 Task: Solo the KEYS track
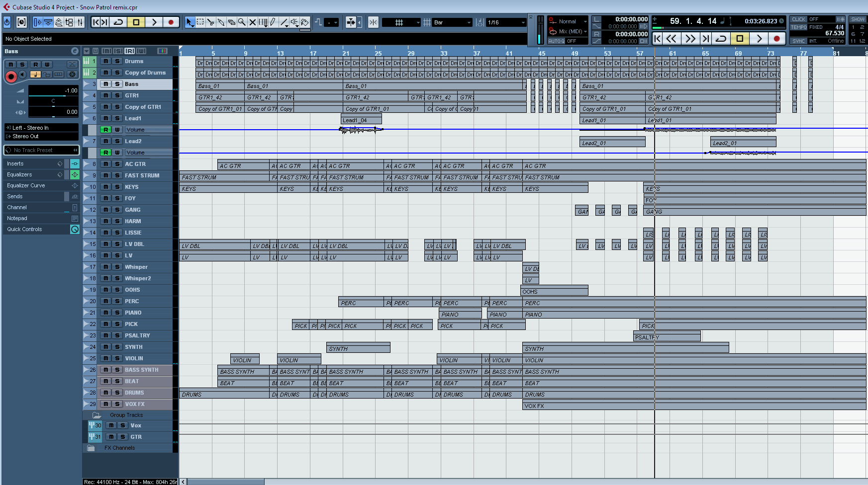click(x=117, y=187)
